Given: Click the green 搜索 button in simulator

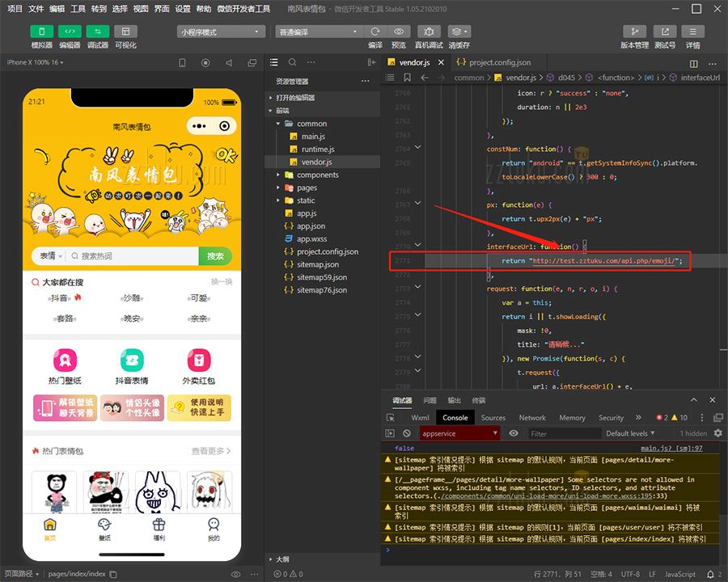Looking at the screenshot, I should [x=215, y=256].
